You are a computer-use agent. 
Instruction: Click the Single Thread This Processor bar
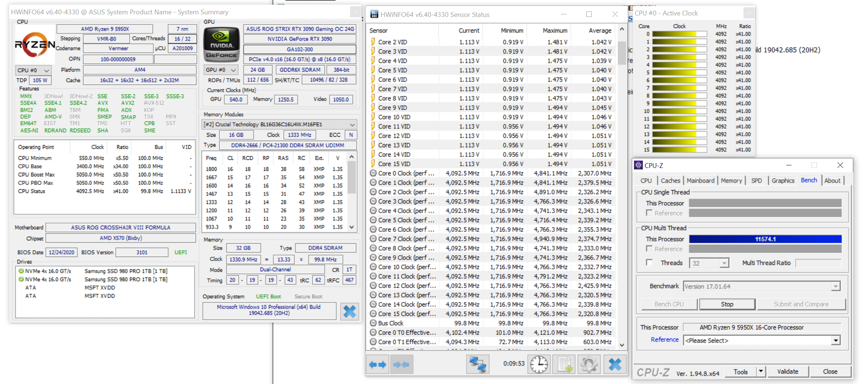(x=765, y=203)
